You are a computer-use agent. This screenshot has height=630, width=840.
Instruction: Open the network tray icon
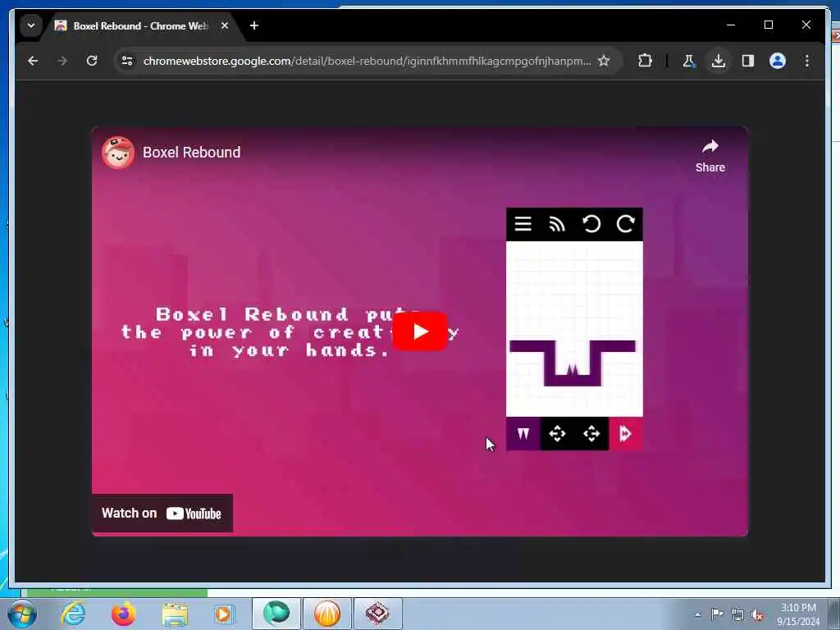[x=737, y=614]
